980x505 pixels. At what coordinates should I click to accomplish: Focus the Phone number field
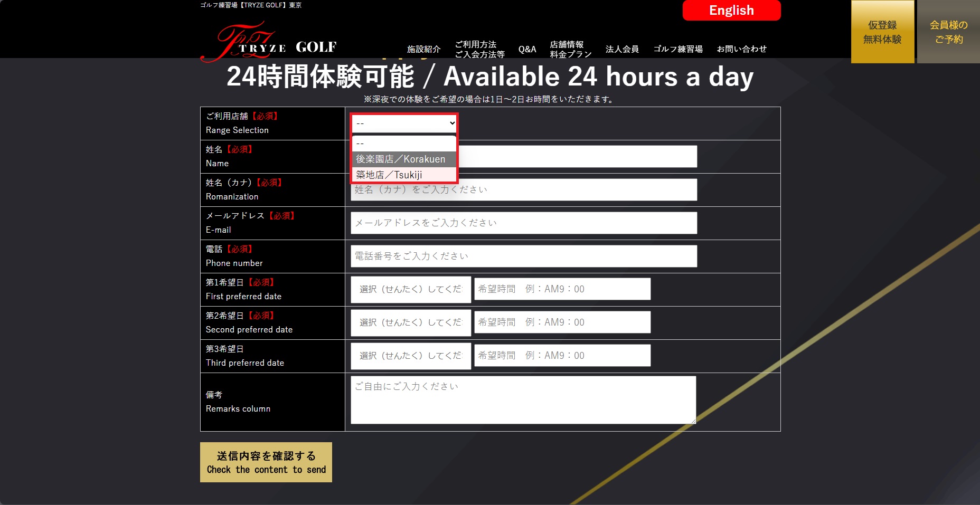[x=524, y=256]
